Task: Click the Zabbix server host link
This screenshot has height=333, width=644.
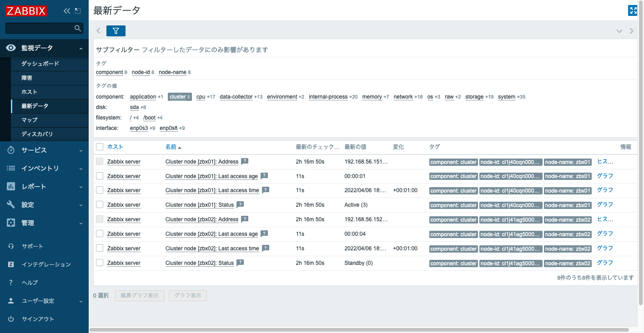Action: tap(124, 161)
